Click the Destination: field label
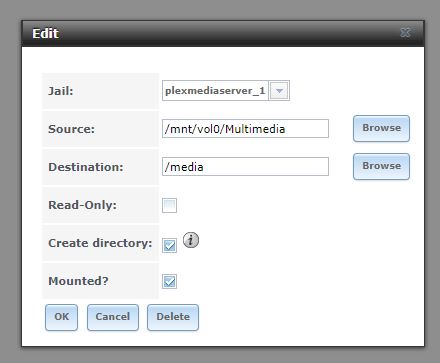 pos(86,167)
